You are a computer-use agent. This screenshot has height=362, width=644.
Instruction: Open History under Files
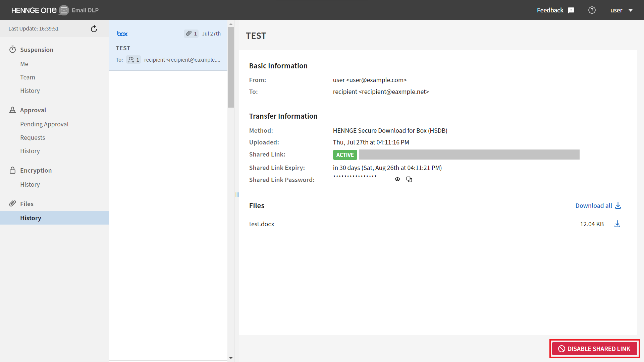tap(54, 218)
